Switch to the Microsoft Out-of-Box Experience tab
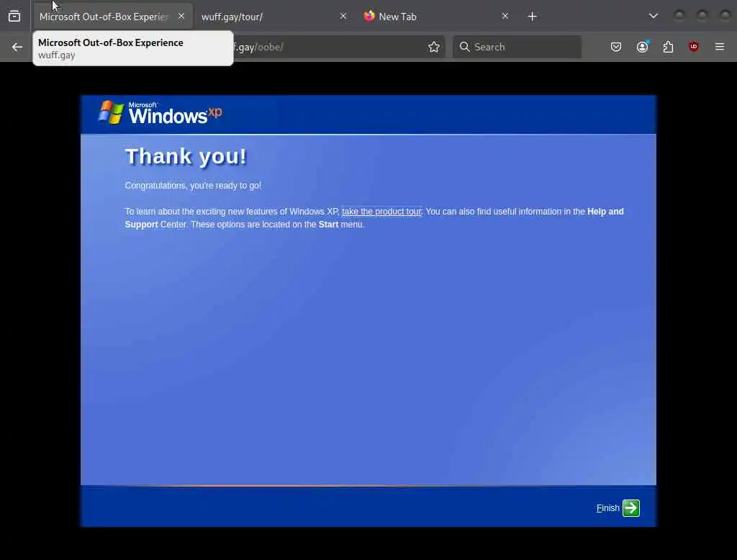 112,17
